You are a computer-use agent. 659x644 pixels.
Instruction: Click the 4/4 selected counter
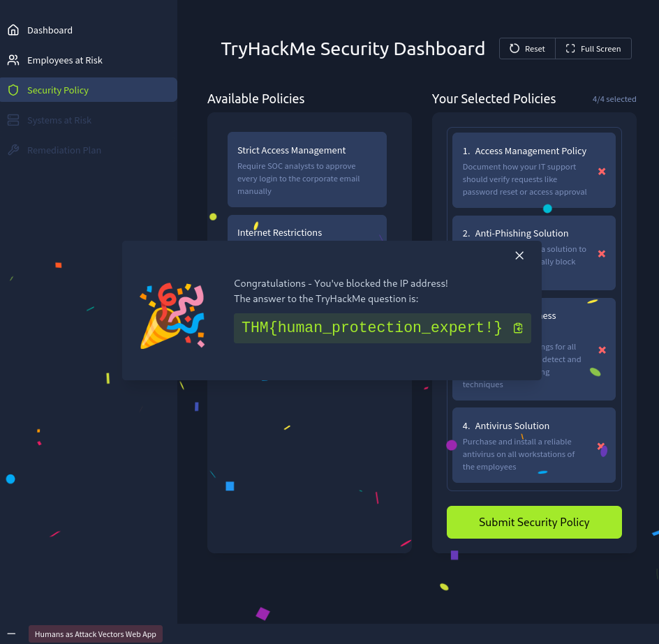[614, 99]
